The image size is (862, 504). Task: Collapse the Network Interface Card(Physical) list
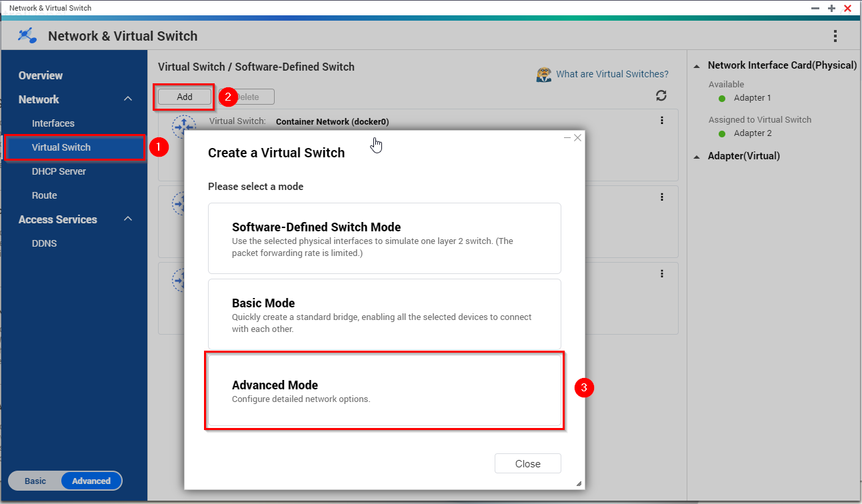pos(697,66)
